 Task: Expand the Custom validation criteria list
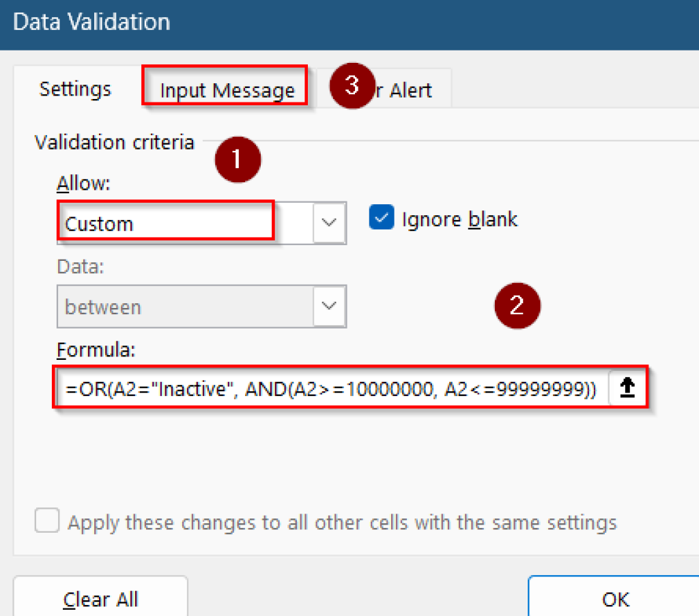pyautogui.click(x=330, y=223)
